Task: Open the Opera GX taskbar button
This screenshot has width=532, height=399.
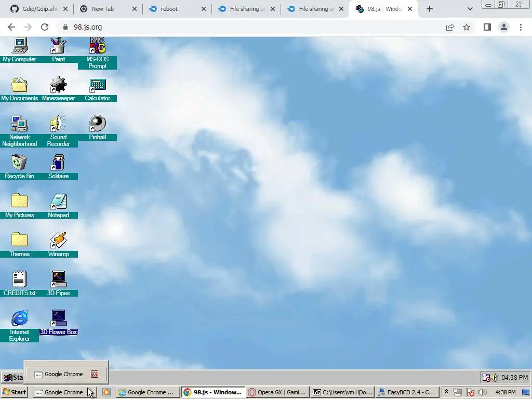Action: (x=278, y=392)
